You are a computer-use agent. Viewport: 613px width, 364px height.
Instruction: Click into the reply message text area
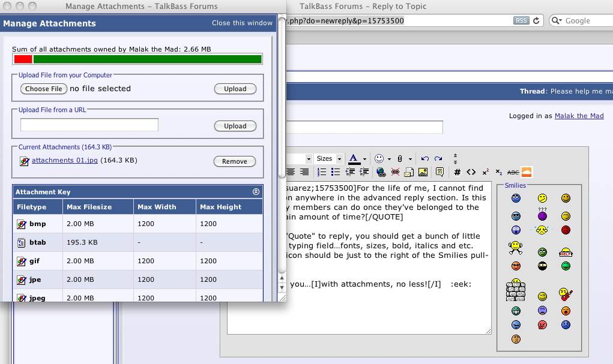coord(359,258)
